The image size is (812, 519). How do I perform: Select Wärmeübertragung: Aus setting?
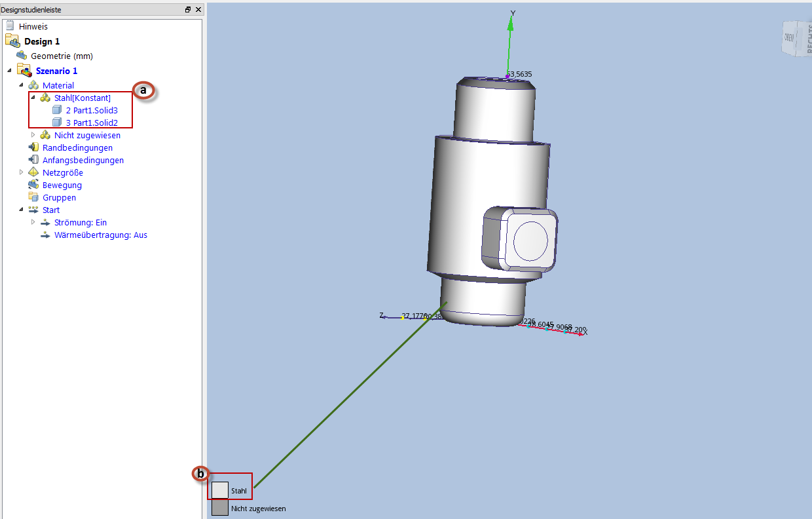click(x=101, y=235)
